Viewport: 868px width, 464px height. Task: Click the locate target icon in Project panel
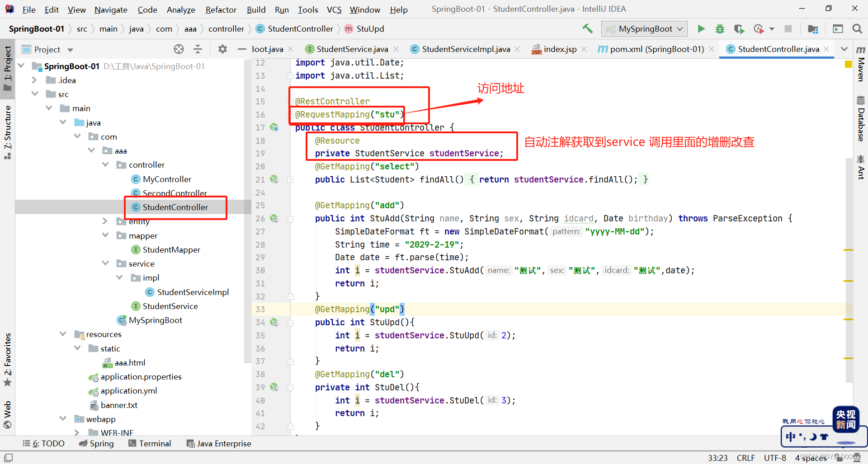pyautogui.click(x=179, y=49)
